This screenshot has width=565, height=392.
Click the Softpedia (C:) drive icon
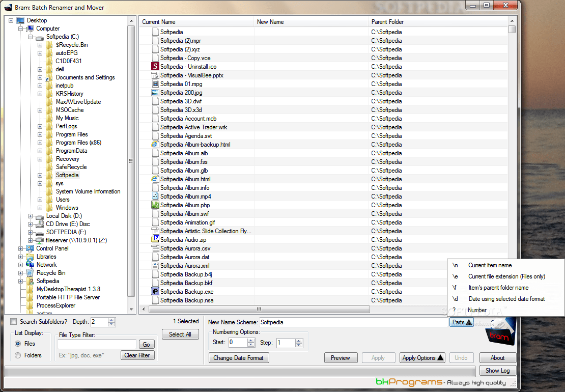tap(40, 37)
